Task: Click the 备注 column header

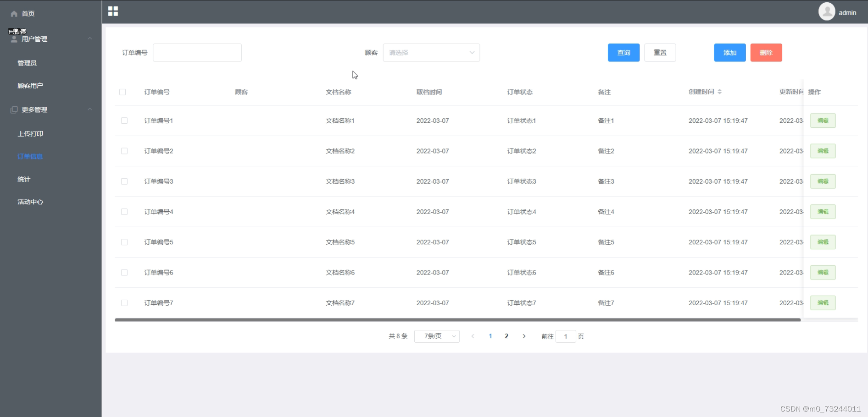Action: coord(604,92)
